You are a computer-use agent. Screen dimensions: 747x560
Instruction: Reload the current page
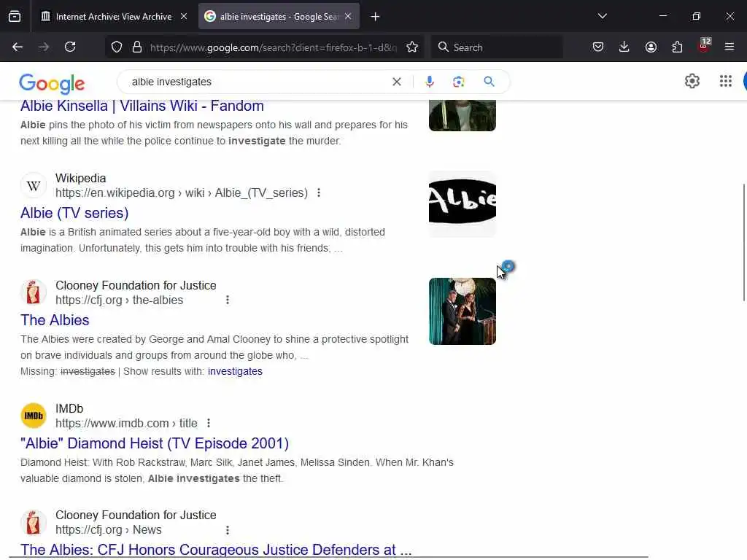(70, 47)
